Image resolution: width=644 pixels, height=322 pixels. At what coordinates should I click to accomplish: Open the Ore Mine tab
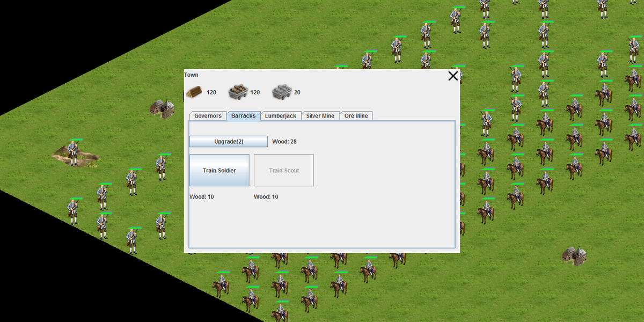point(356,116)
